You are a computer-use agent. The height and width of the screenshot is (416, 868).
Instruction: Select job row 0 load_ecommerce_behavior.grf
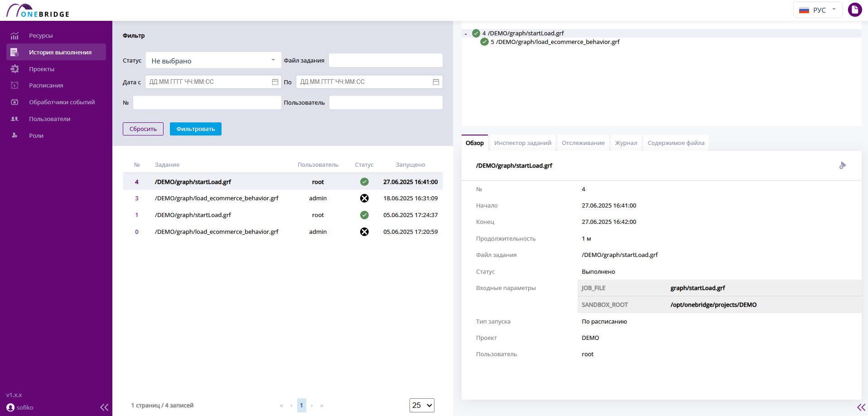tap(283, 232)
